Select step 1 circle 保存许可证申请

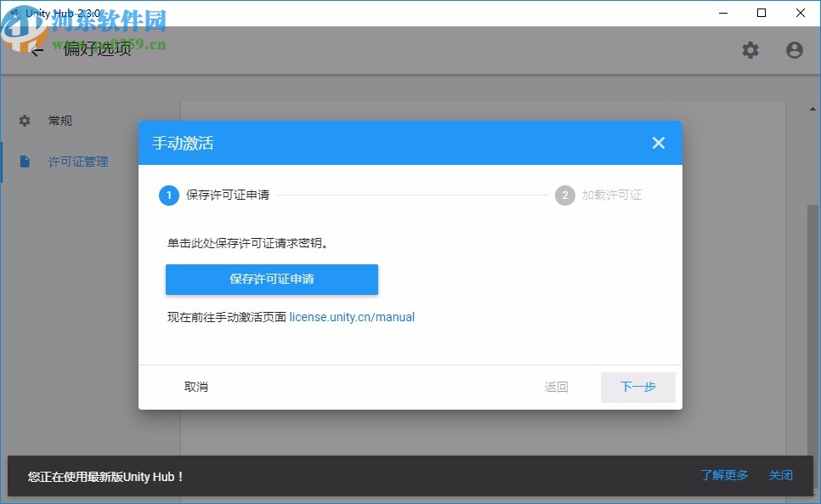(x=168, y=195)
